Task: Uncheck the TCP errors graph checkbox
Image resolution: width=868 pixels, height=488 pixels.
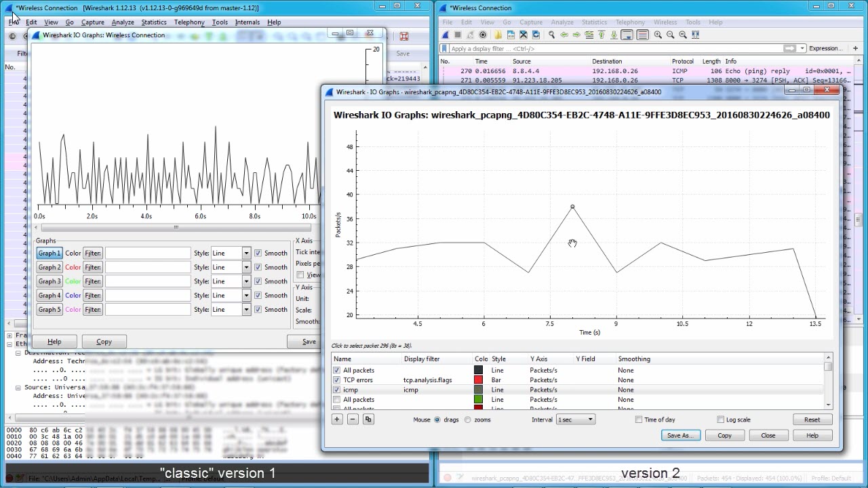Action: coord(337,380)
